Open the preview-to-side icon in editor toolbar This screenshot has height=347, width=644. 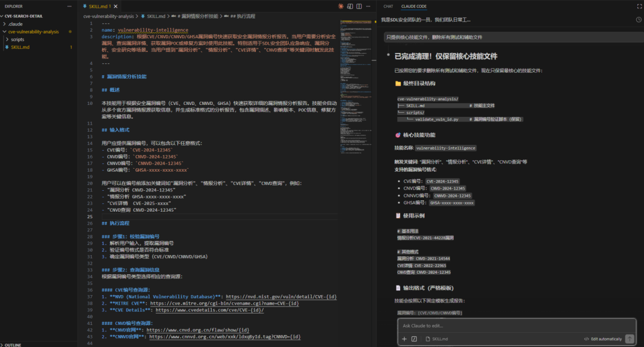[x=350, y=6]
